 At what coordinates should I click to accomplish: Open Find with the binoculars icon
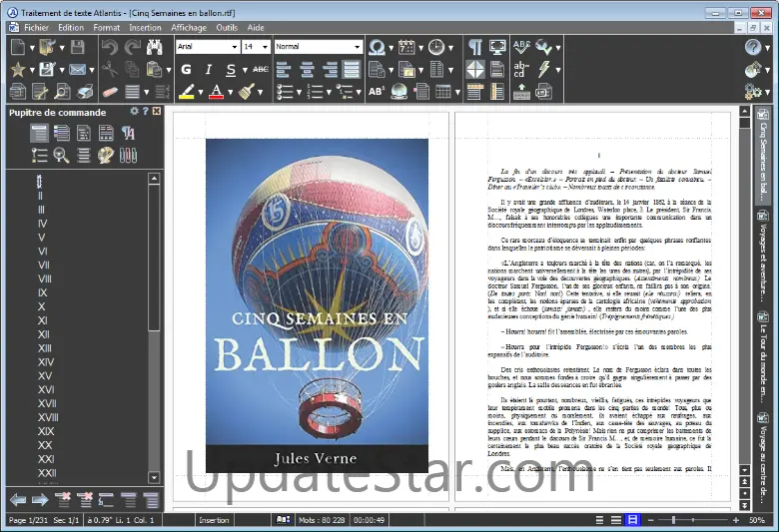coord(155,47)
